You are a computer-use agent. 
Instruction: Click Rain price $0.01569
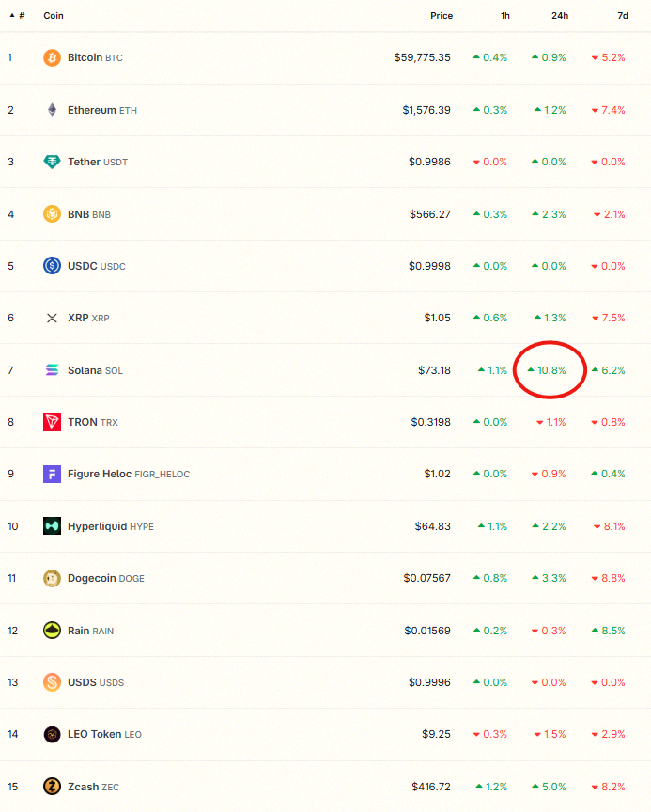coord(427,631)
